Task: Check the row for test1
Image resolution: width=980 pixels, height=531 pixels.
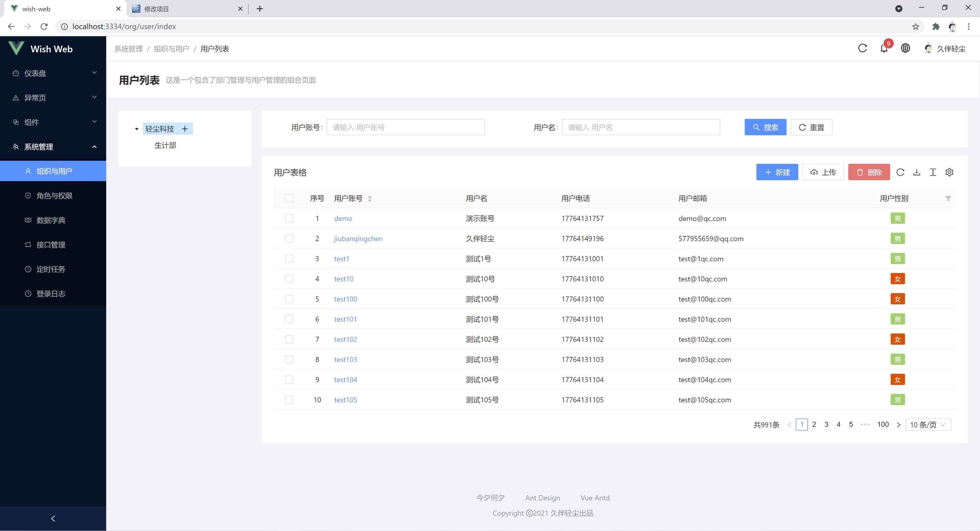Action: [x=289, y=259]
